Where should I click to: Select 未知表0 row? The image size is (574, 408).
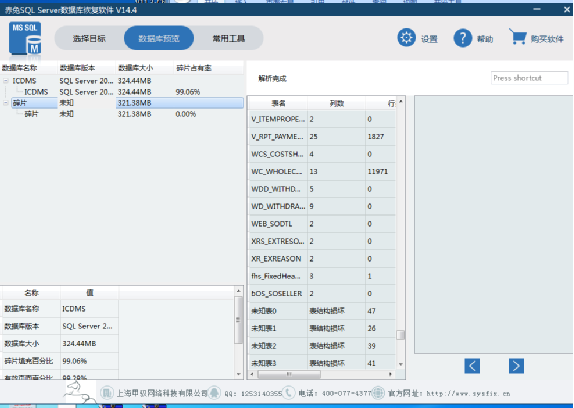(x=322, y=311)
